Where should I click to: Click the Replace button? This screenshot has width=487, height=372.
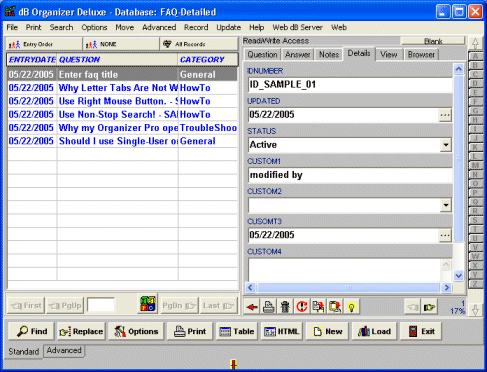[x=81, y=331]
